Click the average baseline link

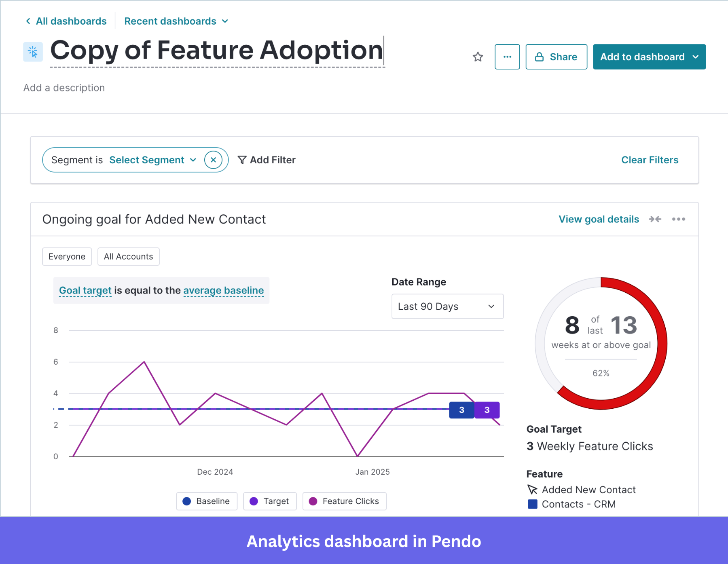(x=224, y=290)
